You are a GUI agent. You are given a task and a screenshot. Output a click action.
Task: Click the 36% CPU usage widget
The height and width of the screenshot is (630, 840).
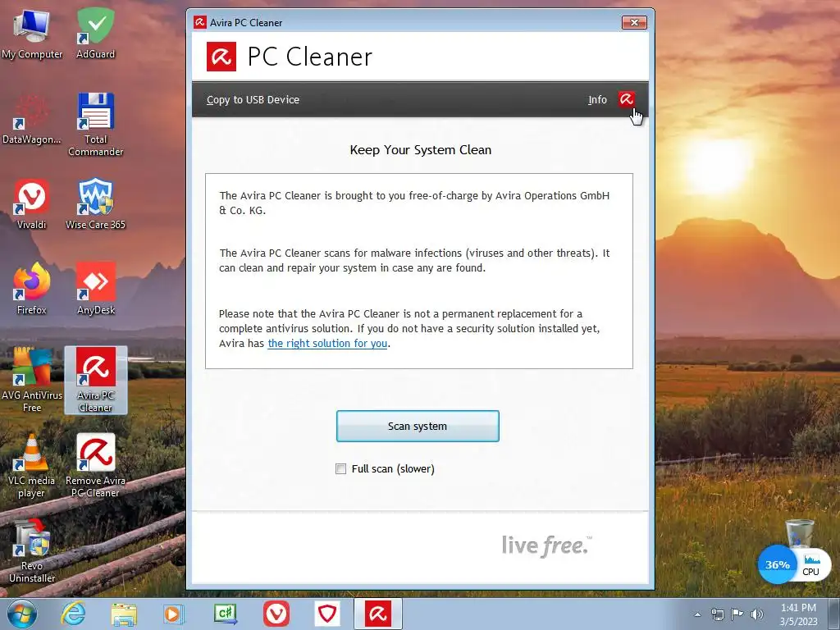click(778, 564)
